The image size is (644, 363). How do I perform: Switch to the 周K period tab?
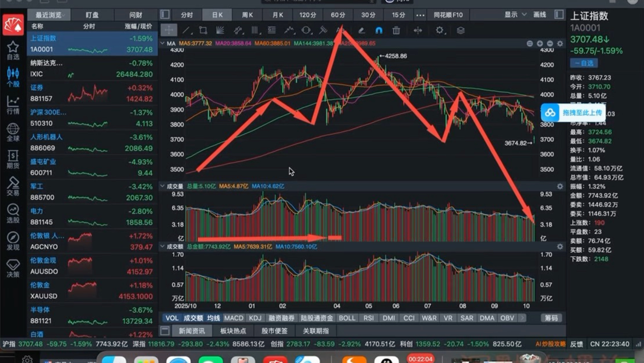247,15
